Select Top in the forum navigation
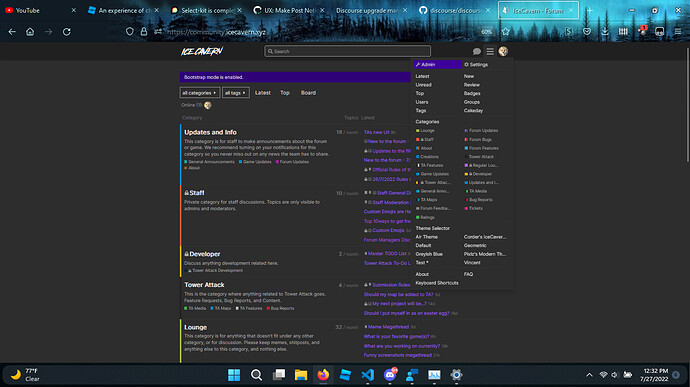The width and height of the screenshot is (690, 387). [x=285, y=93]
